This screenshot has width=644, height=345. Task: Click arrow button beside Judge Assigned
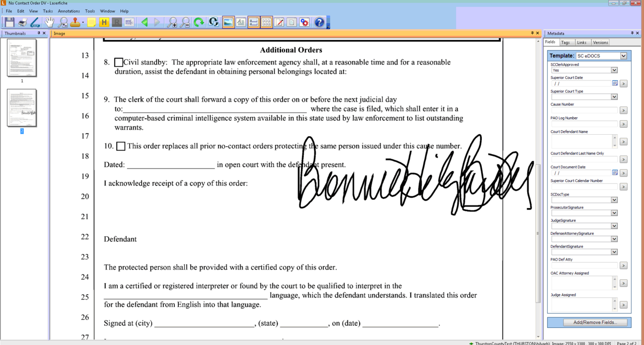623,305
